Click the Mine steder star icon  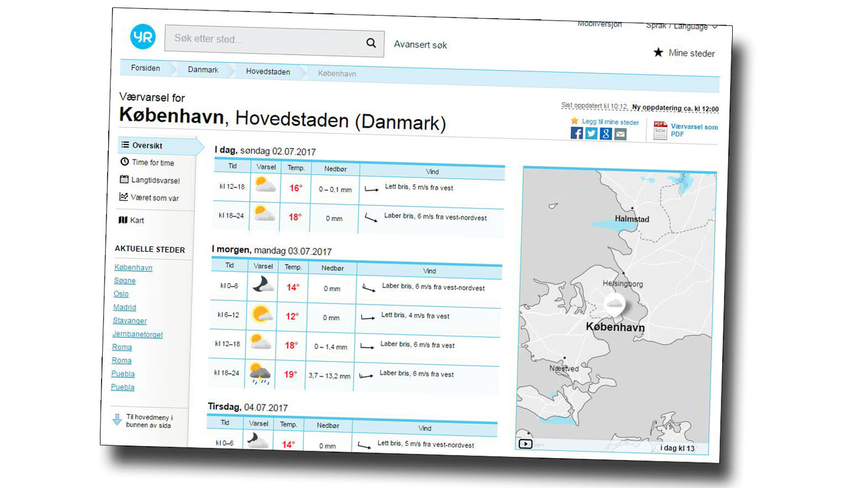[x=658, y=52]
